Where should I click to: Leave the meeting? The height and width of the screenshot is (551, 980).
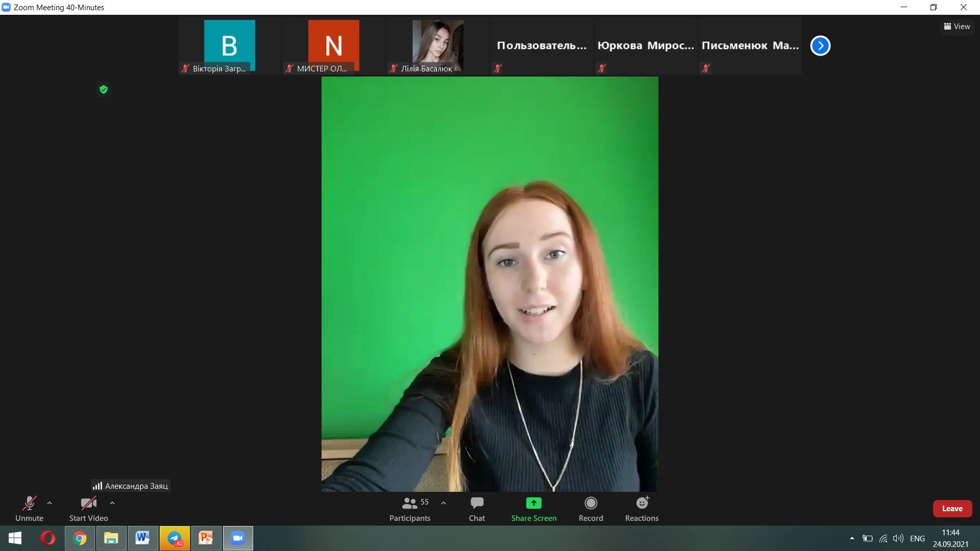tap(952, 509)
